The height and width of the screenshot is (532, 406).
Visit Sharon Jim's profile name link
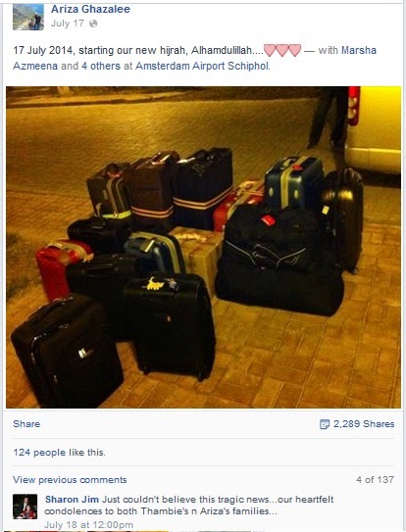[x=72, y=500]
